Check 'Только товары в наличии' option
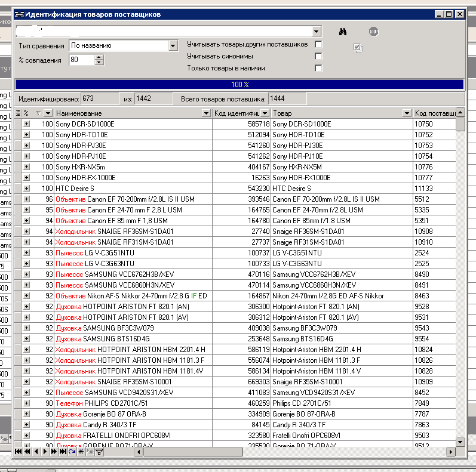The height and width of the screenshot is (472, 476). click(x=318, y=69)
